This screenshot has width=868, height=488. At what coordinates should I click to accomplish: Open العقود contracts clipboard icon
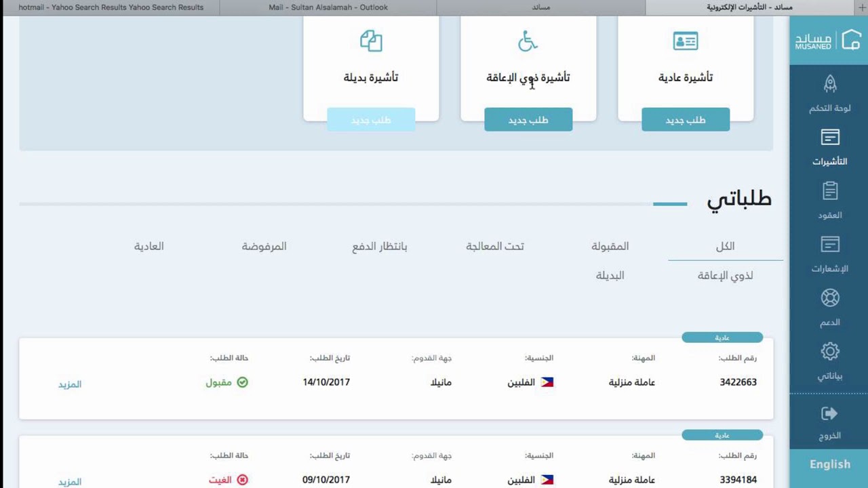click(x=830, y=191)
